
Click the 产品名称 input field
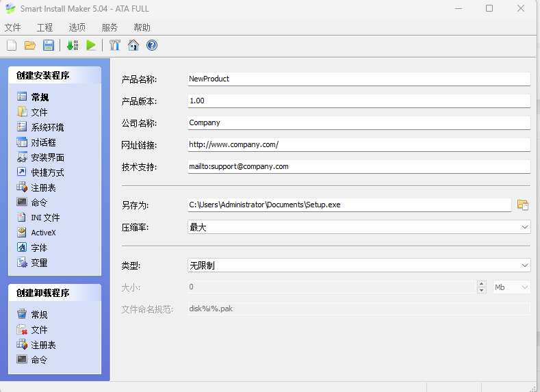pyautogui.click(x=359, y=79)
